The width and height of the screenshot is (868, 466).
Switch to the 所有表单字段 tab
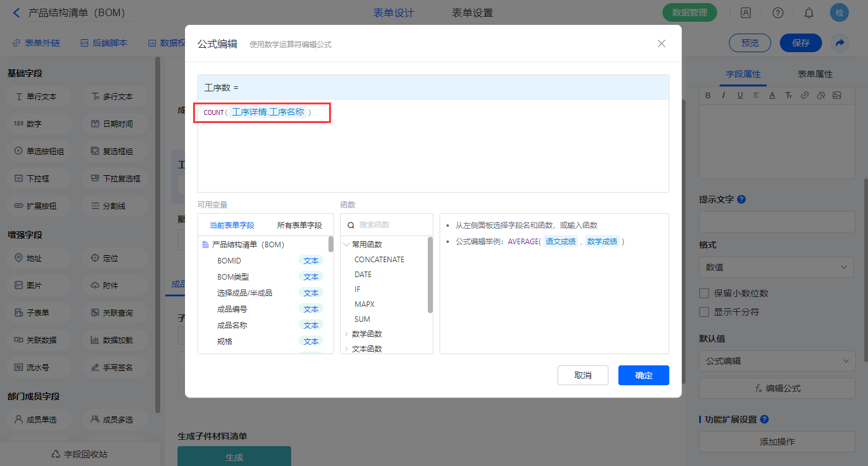tap(299, 226)
